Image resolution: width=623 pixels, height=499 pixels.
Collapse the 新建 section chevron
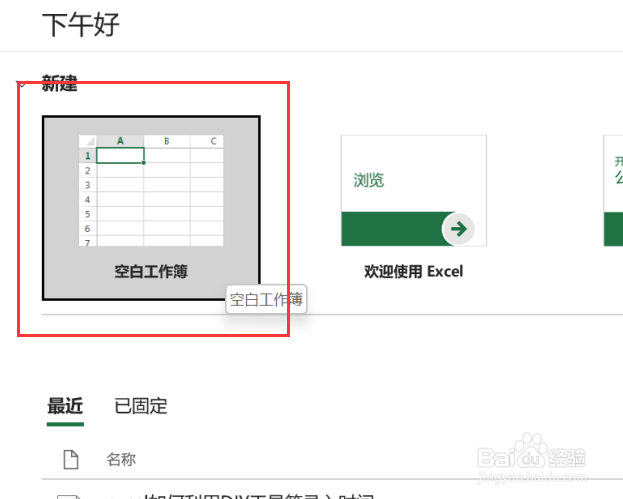tap(22, 84)
